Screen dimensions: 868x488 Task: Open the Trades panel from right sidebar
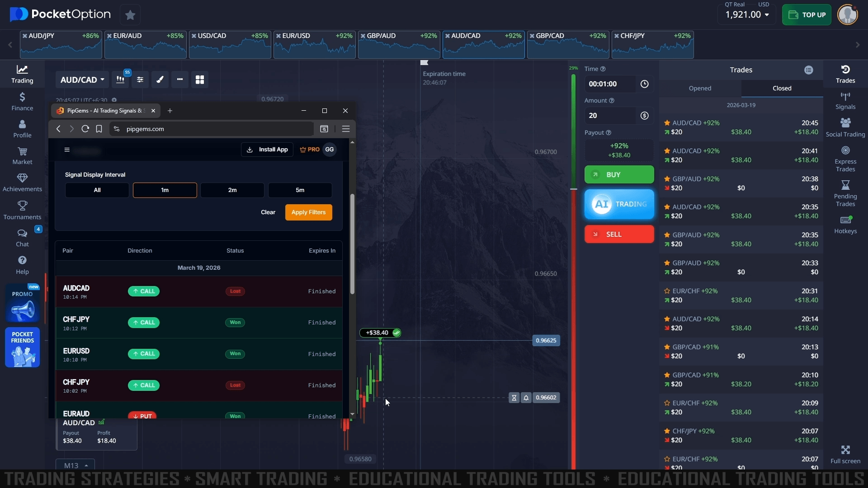coord(845,74)
